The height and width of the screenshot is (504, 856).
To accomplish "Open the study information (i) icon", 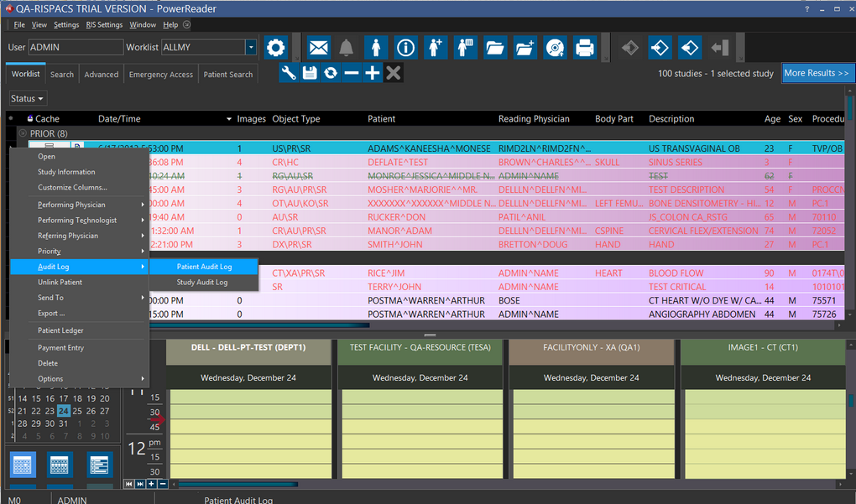I will pos(406,48).
